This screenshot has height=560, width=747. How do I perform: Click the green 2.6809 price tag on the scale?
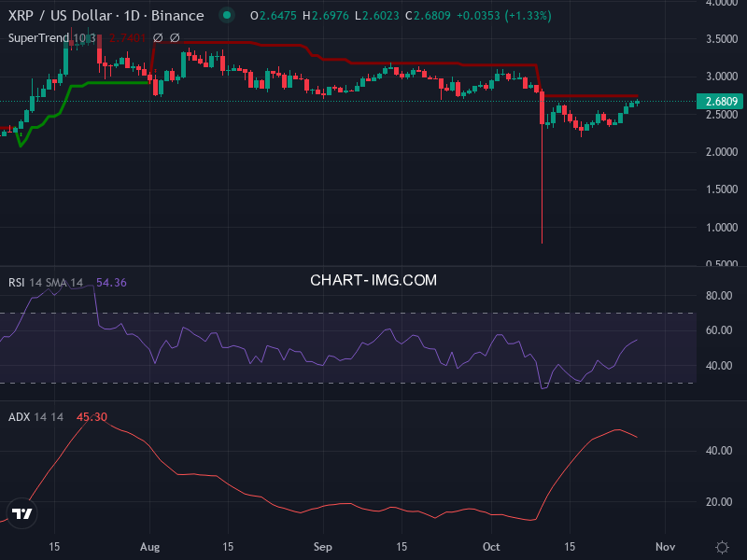(x=718, y=101)
